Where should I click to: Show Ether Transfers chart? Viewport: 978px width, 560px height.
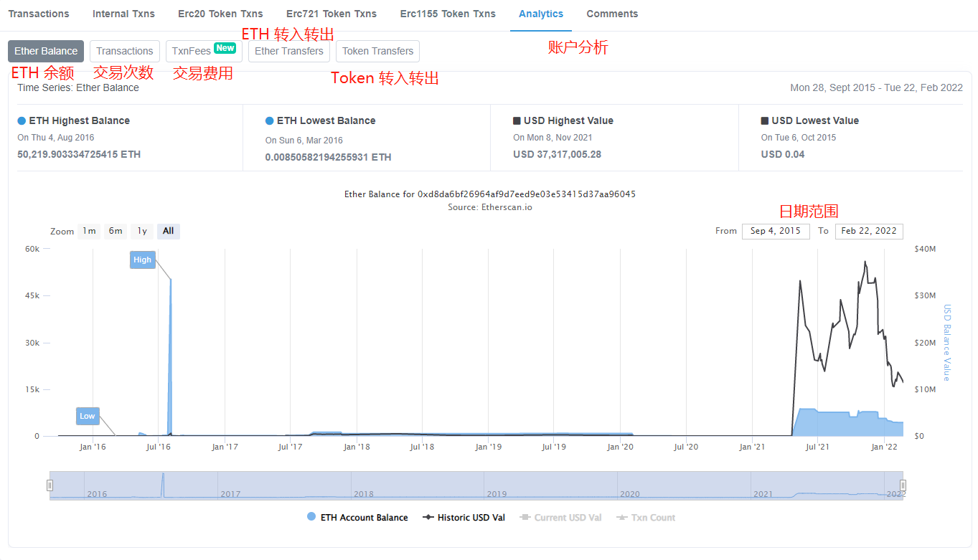289,51
